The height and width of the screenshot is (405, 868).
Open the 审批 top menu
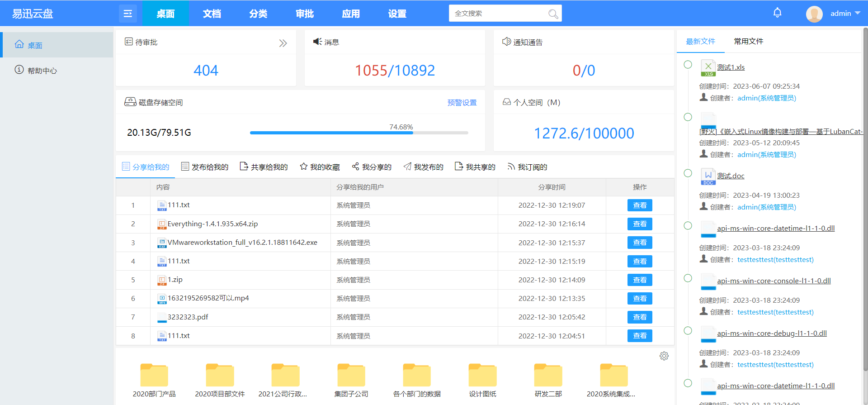click(304, 14)
